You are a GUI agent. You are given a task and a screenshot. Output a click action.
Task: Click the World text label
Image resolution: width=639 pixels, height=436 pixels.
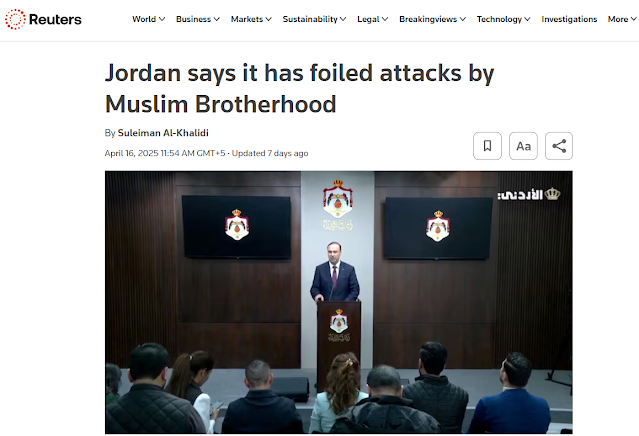pos(144,19)
